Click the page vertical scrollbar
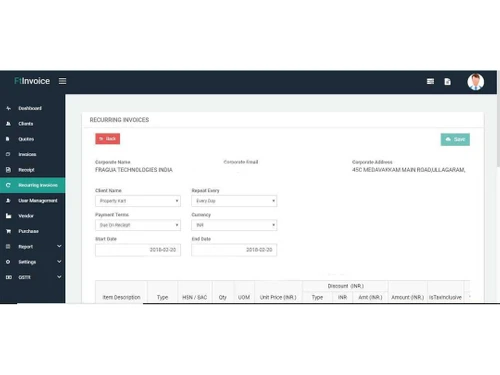The height and width of the screenshot is (375, 500). pyautogui.click(x=498, y=120)
